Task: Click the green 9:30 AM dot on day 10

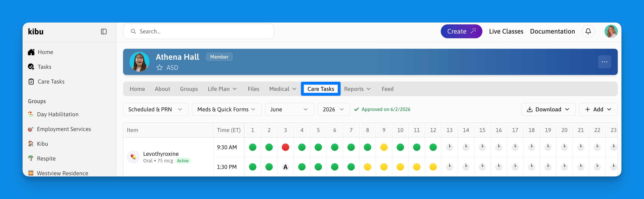Action: pos(400,147)
